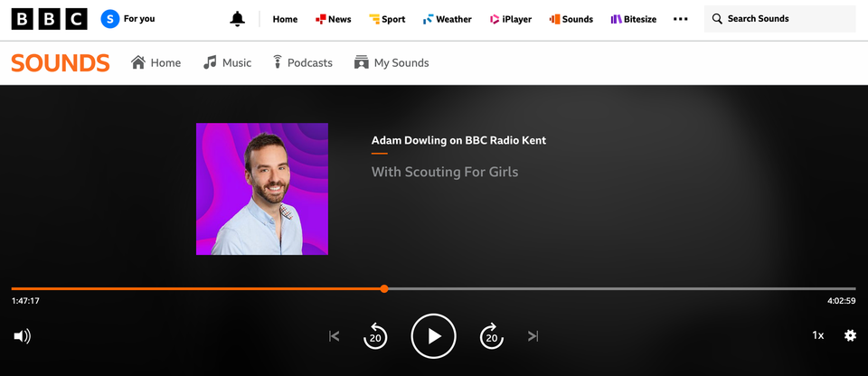Image resolution: width=868 pixels, height=376 pixels.
Task: Open BBC Sounds link in top bar
Action: pos(571,19)
